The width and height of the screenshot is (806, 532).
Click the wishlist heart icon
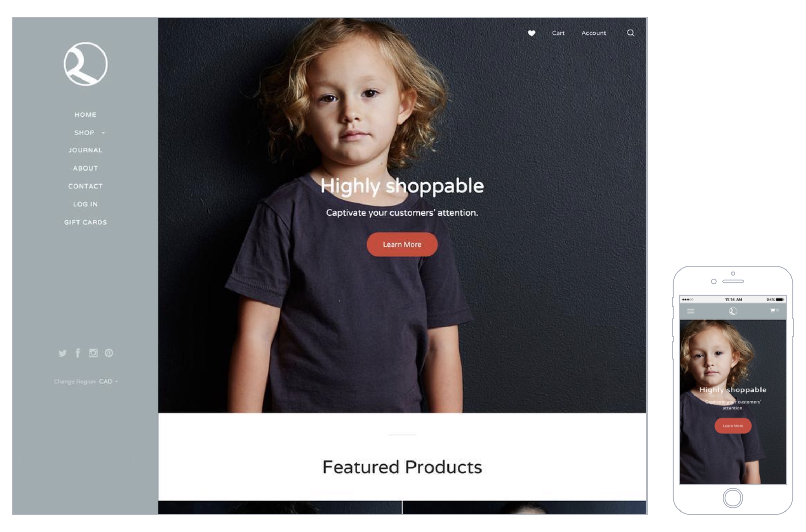[532, 33]
